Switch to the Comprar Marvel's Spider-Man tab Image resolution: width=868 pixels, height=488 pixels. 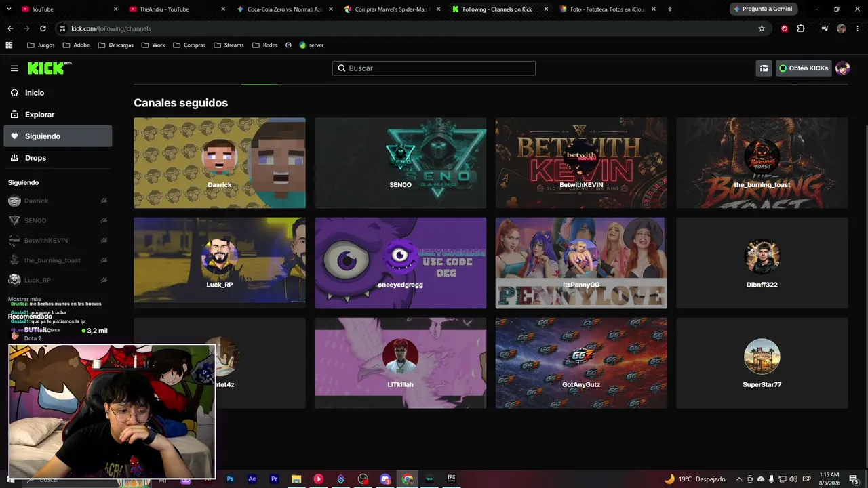coord(392,9)
